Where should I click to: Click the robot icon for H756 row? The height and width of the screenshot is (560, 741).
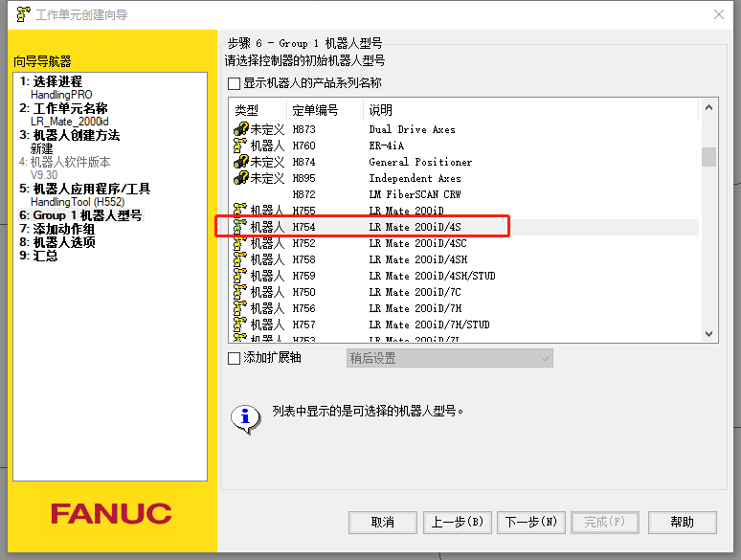tap(240, 308)
